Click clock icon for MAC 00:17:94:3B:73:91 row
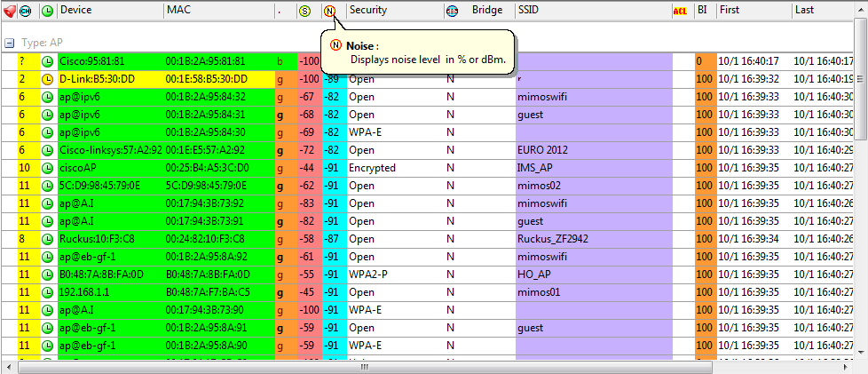Viewport: 868px width, 374px height. [x=48, y=221]
